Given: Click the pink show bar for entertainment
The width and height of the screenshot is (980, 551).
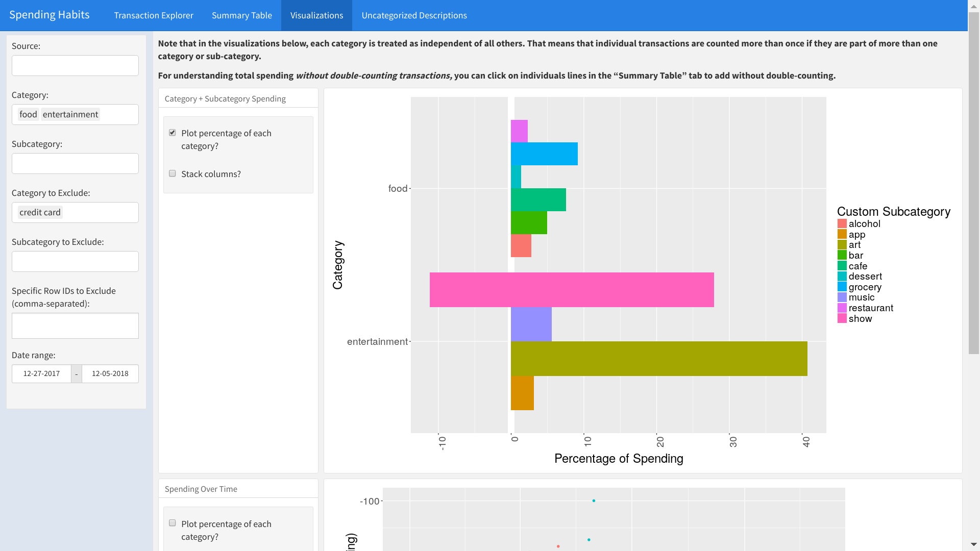Looking at the screenshot, I should click(x=572, y=290).
